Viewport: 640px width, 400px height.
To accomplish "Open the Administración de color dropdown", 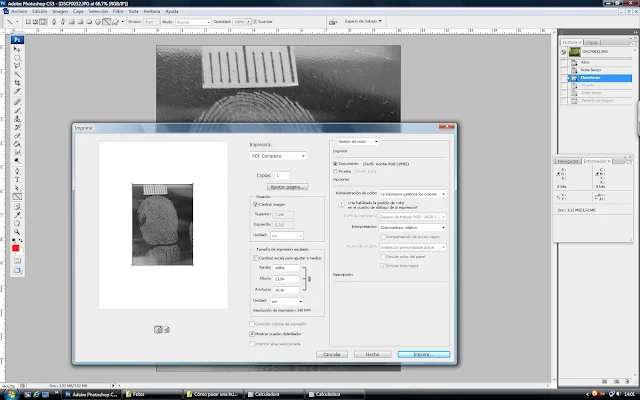I will tap(412, 194).
